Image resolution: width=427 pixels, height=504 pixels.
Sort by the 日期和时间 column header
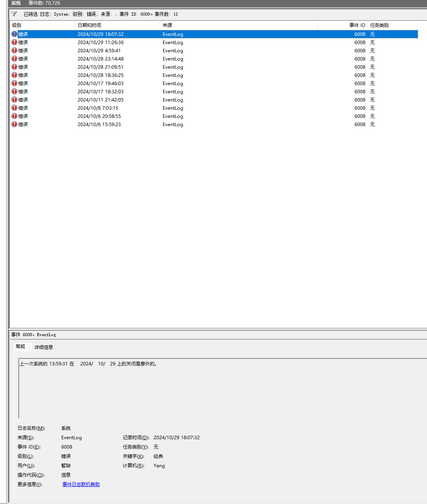(117, 25)
